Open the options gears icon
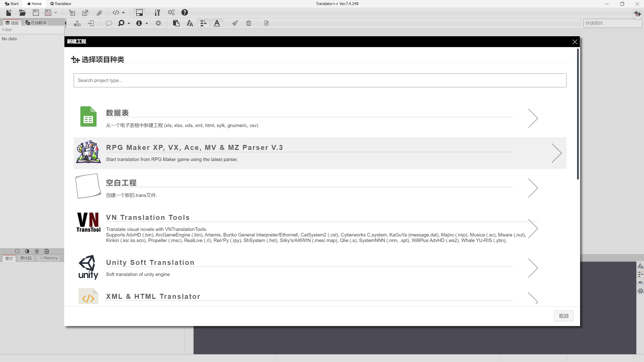The height and width of the screenshot is (362, 644). (171, 13)
